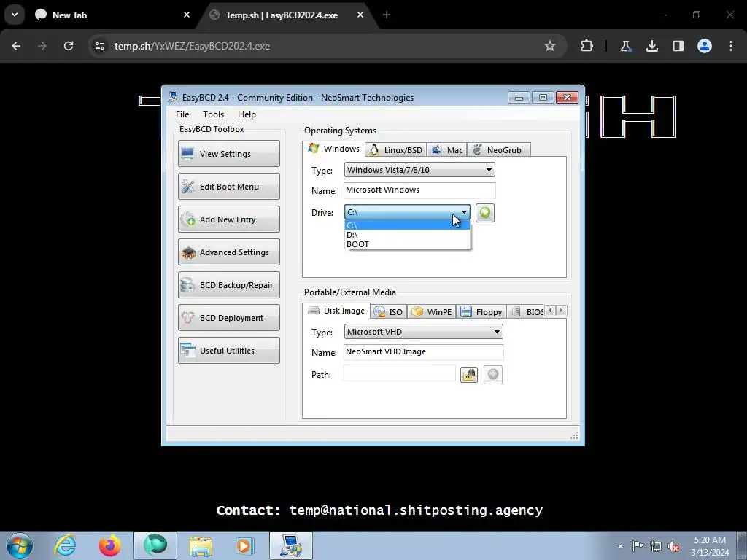The width and height of the screenshot is (747, 560).
Task: Open BCD Backup/Repair section
Action: pos(228,285)
